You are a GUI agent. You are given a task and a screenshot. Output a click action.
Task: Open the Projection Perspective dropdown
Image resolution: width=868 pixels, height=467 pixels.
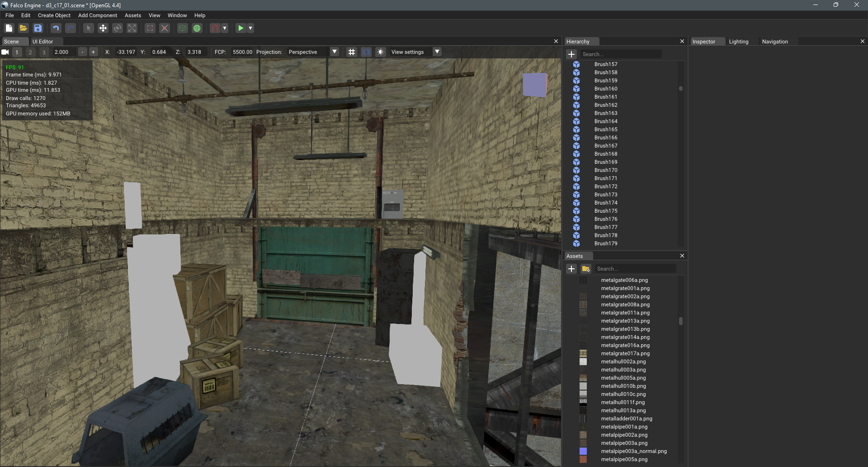tap(312, 52)
